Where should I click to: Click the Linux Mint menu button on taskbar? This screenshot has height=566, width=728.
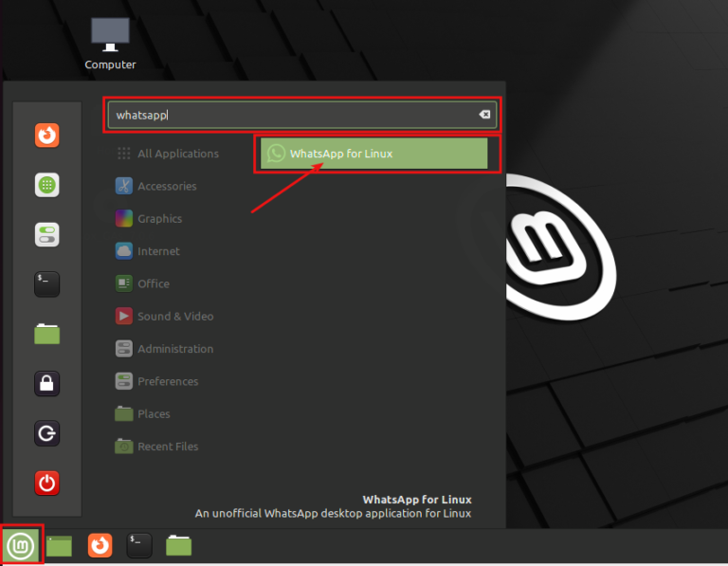21,545
